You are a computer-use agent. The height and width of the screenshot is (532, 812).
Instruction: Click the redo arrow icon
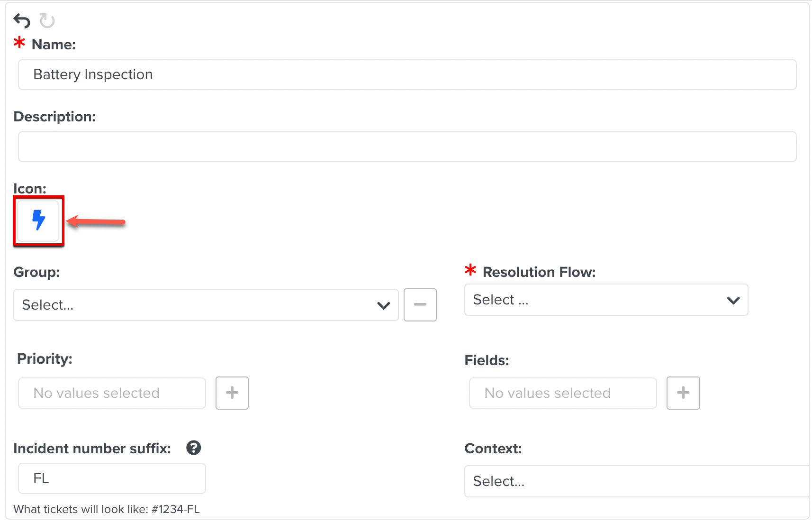(x=47, y=21)
